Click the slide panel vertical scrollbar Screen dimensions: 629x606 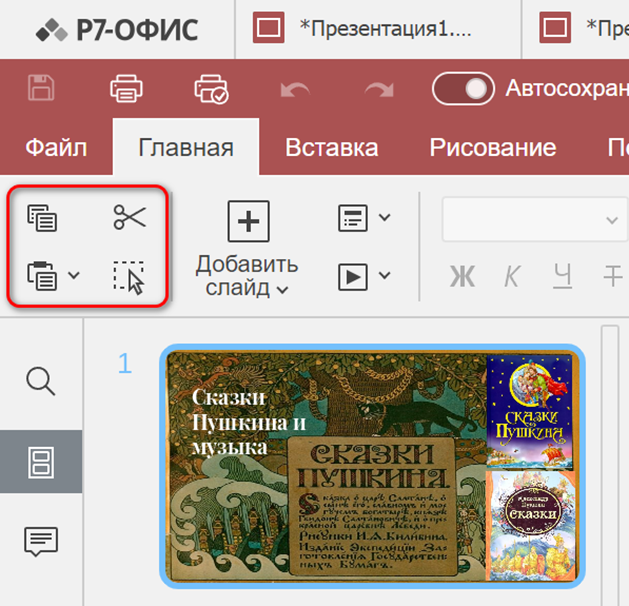610,465
